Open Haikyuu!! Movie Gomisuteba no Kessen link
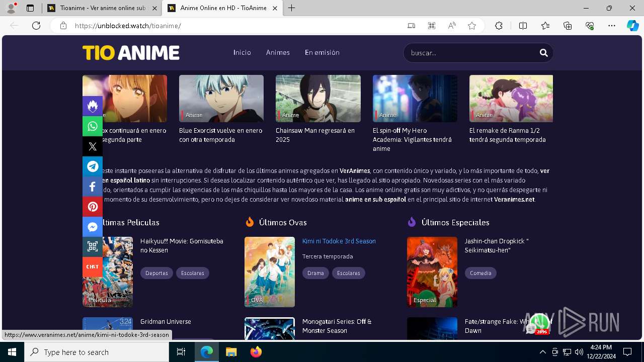The image size is (644, 362). click(x=182, y=245)
